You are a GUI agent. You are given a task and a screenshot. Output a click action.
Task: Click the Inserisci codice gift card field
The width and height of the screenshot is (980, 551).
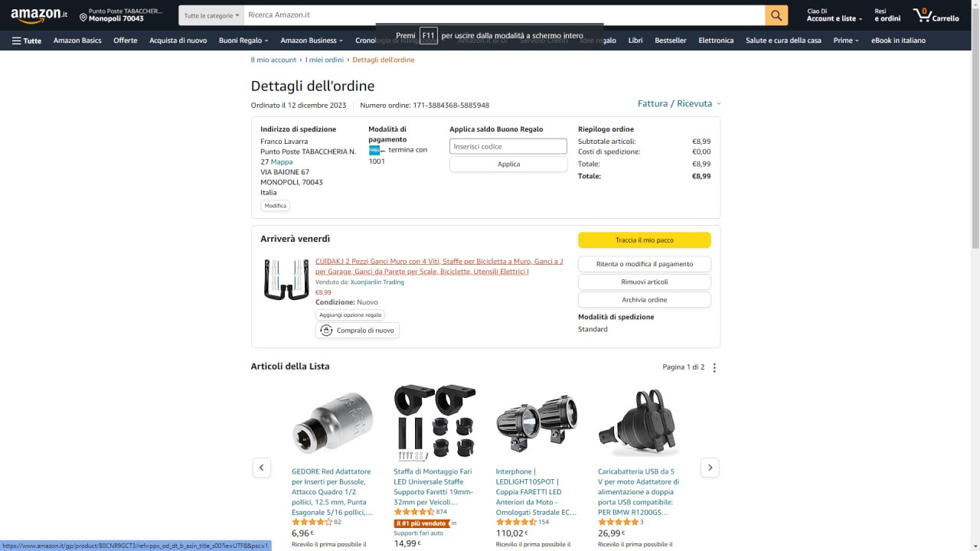[x=508, y=146]
